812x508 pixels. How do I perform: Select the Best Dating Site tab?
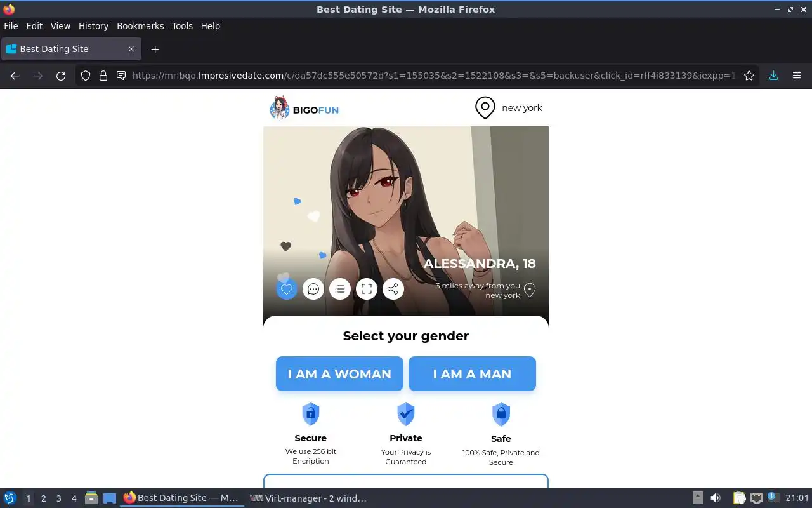point(70,49)
